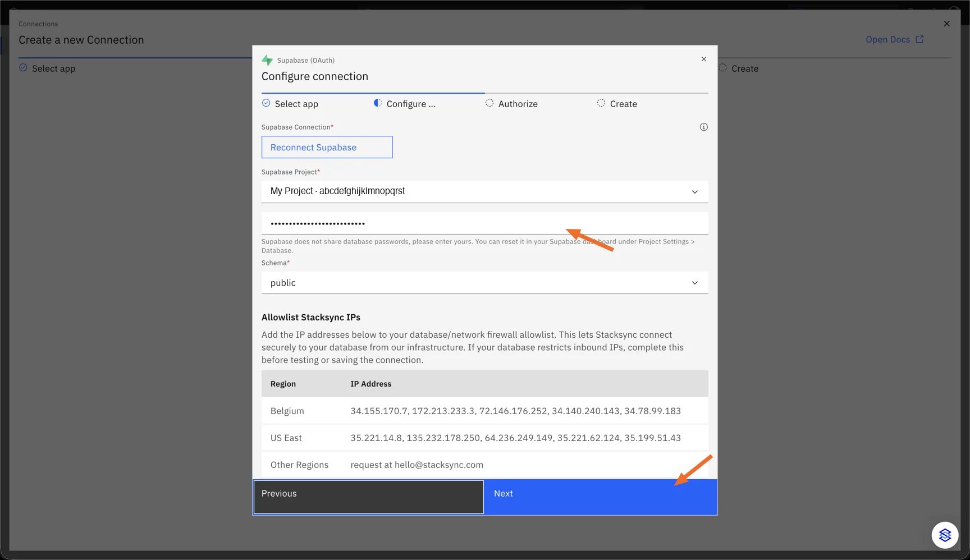Click the dotted Create step icon in dialog

click(x=601, y=103)
